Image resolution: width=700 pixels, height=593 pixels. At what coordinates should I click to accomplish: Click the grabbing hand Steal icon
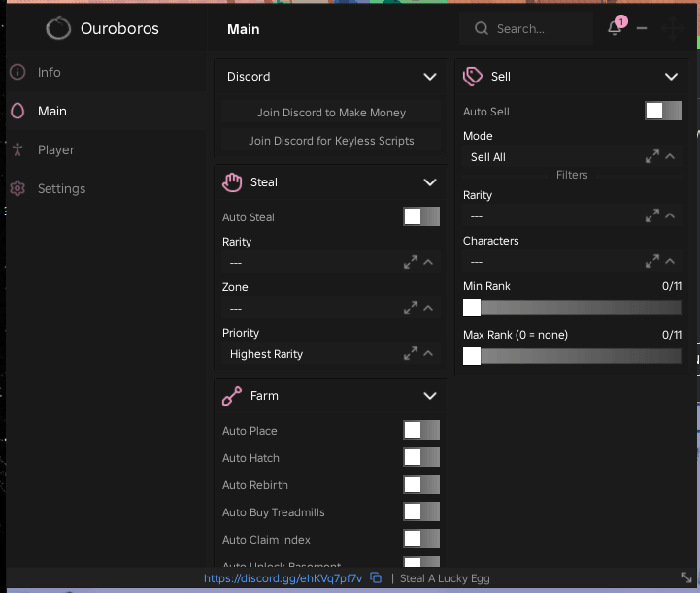point(232,182)
